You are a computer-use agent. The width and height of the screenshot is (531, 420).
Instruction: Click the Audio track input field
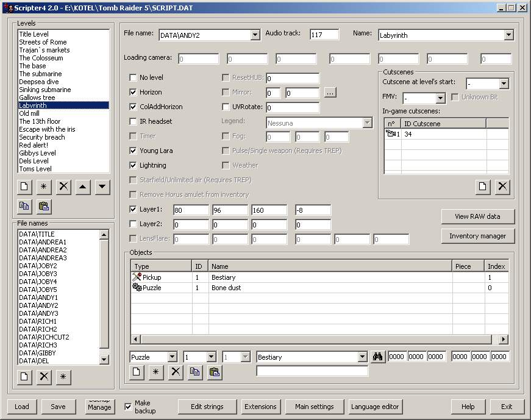point(324,35)
